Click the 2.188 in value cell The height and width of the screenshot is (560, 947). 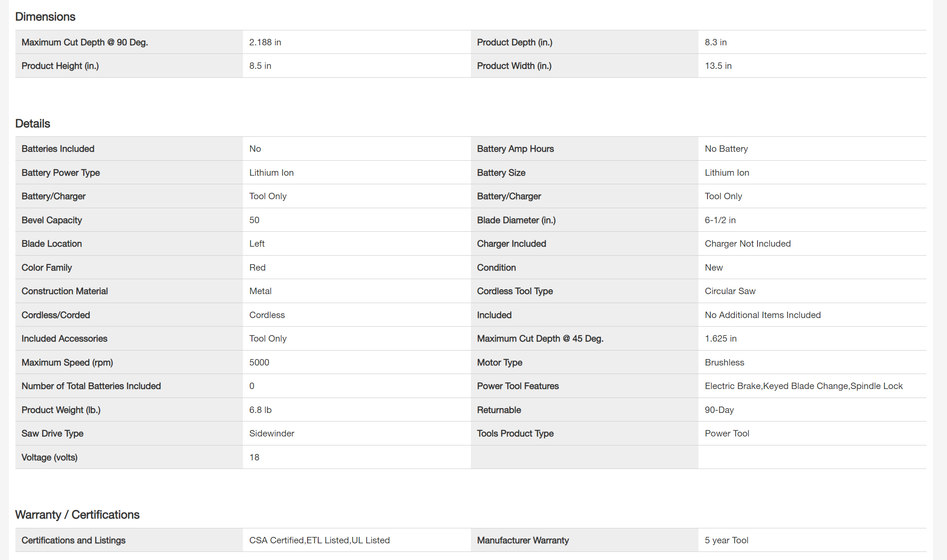[265, 42]
